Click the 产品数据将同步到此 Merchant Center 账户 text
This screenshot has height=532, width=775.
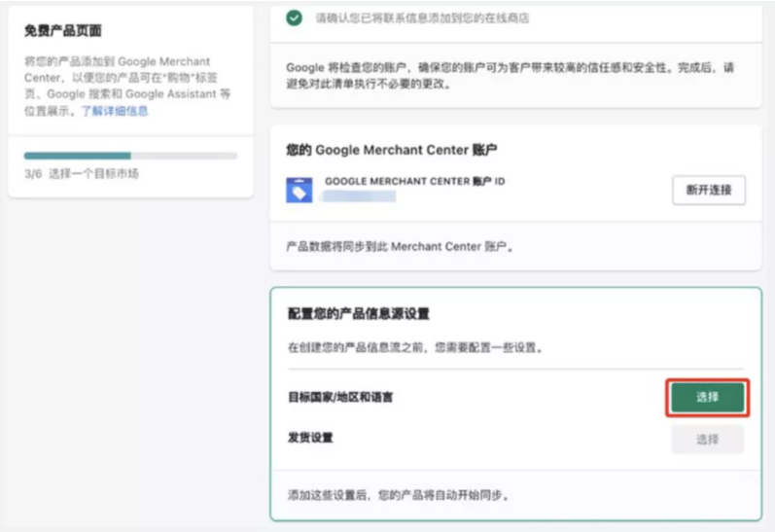tap(401, 246)
